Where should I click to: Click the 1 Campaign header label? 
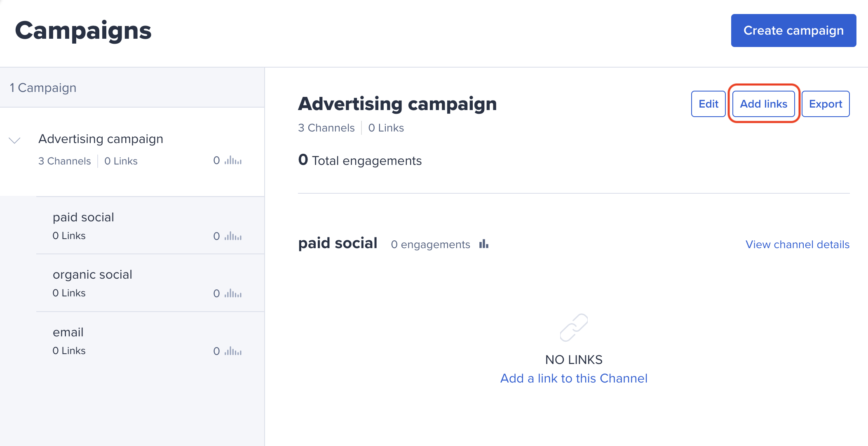point(43,87)
